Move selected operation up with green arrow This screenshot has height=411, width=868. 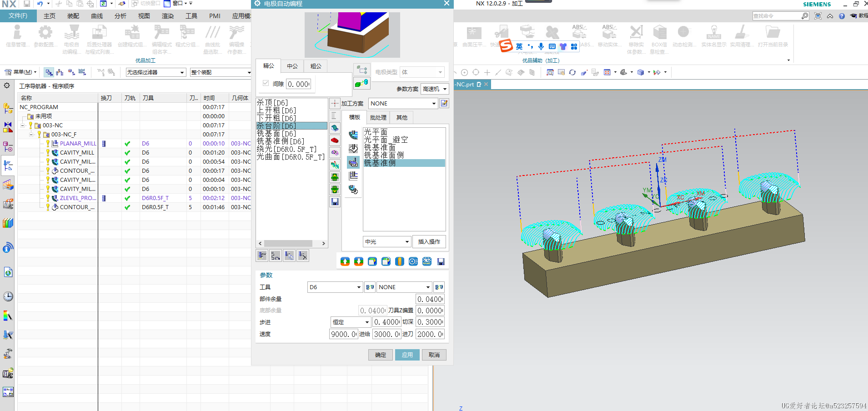[335, 177]
